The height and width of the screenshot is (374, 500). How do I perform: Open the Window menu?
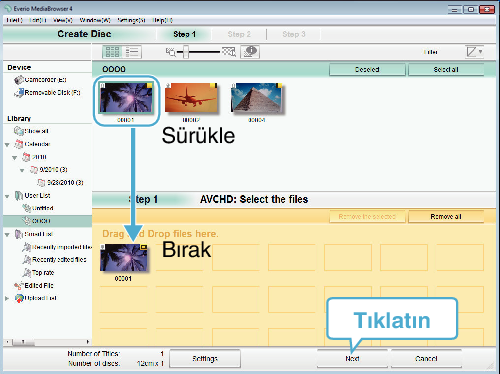(x=95, y=20)
